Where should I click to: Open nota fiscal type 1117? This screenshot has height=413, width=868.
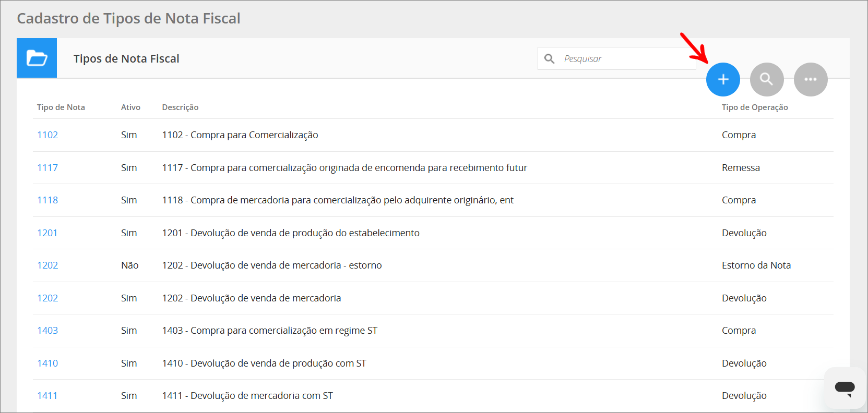click(47, 168)
